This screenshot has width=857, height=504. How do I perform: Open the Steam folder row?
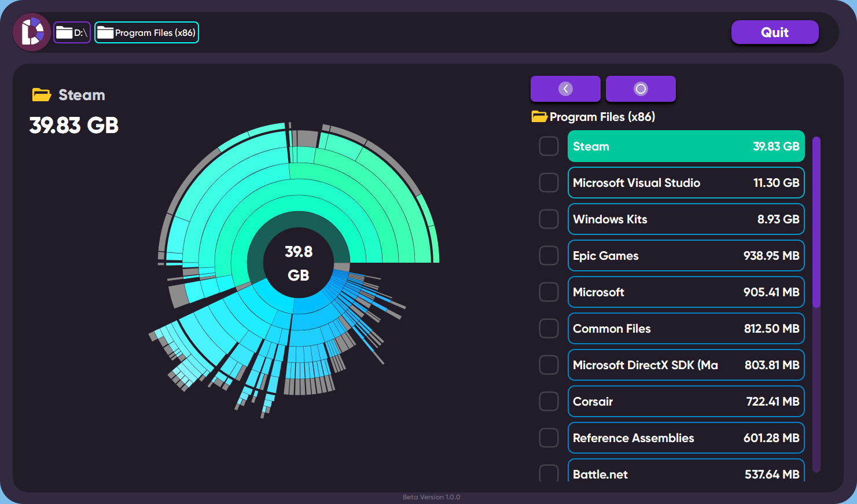tap(686, 146)
